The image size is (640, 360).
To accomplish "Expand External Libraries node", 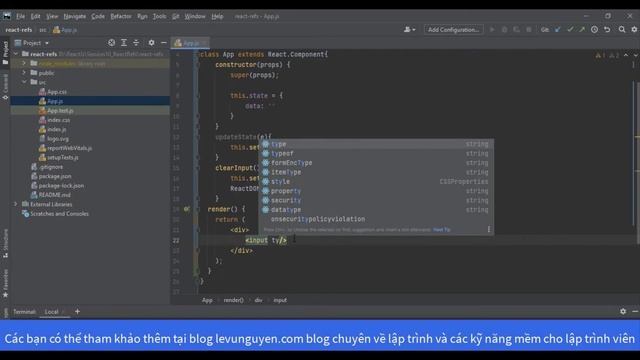I will [16, 204].
